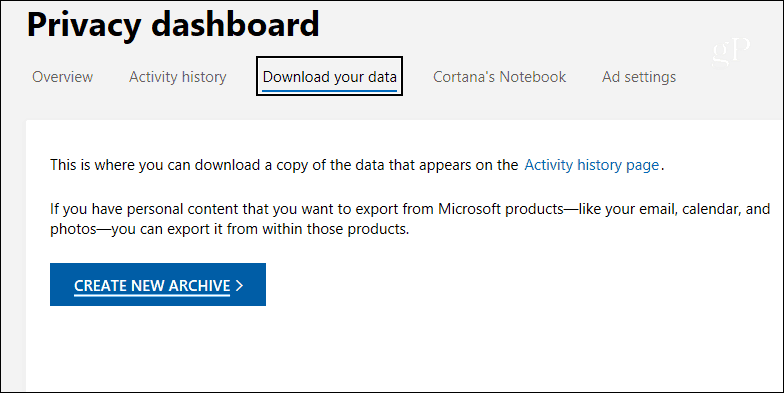
Task: Click the word dashboard in the page title
Action: click(235, 22)
